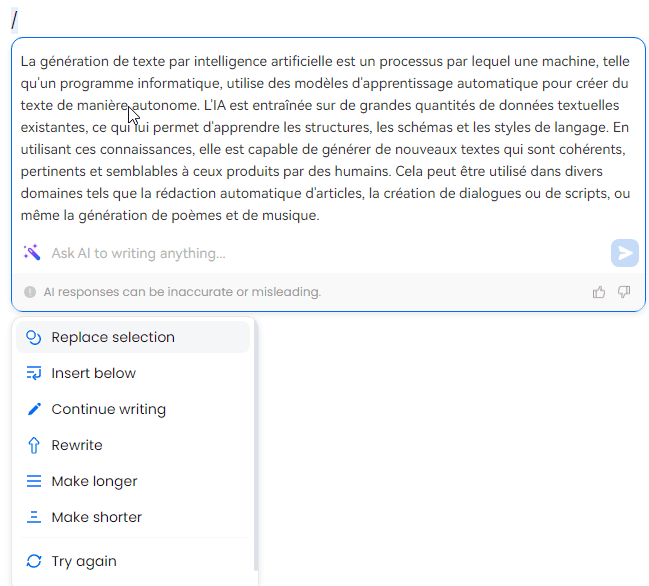The image size is (649, 586).
Task: Click the AI menu vertical scrollbar
Action: 256,447
